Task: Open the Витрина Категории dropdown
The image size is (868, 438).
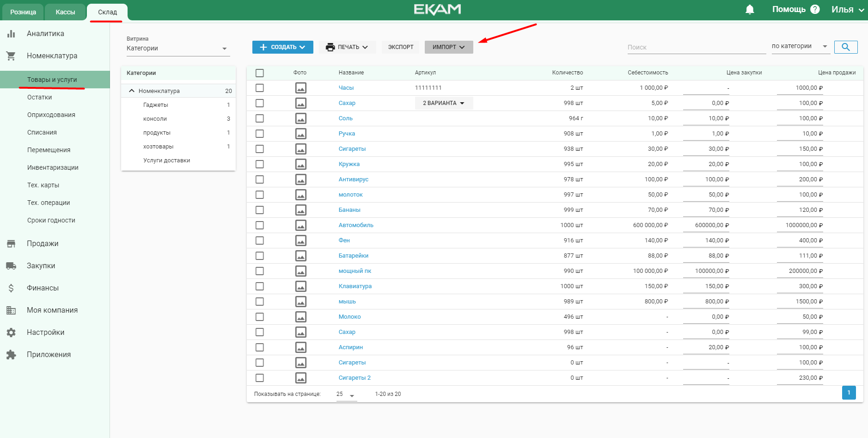Action: pos(178,48)
